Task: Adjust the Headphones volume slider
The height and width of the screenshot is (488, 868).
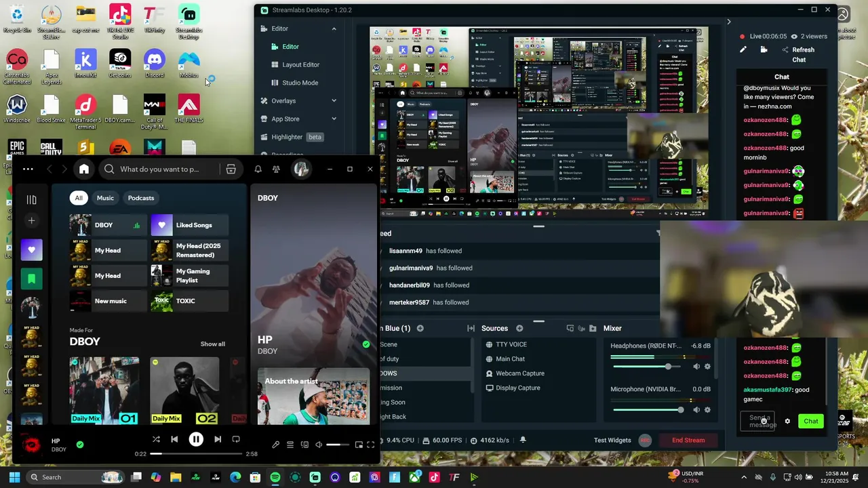Action: pyautogui.click(x=648, y=367)
